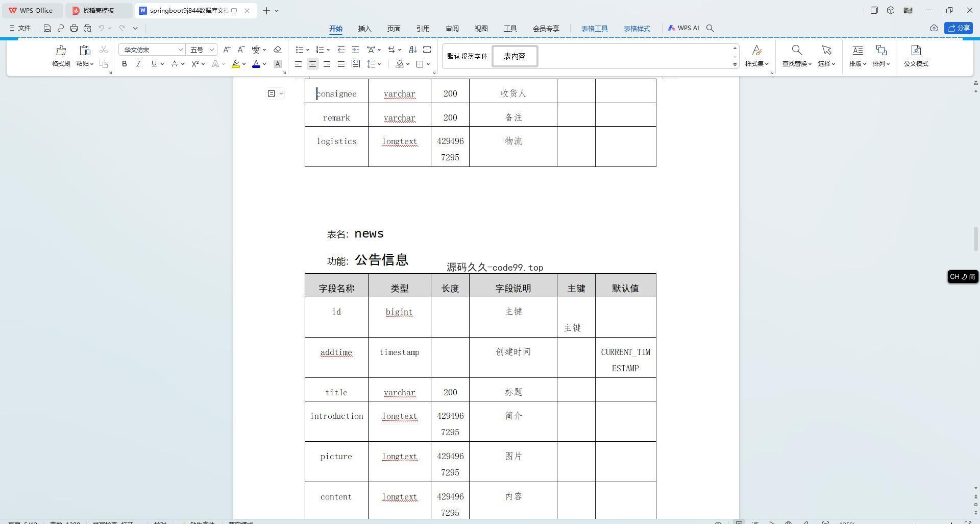Screen dimensions: 980x524
Task: Expand the styles gallery more arrow
Action: [735, 64]
